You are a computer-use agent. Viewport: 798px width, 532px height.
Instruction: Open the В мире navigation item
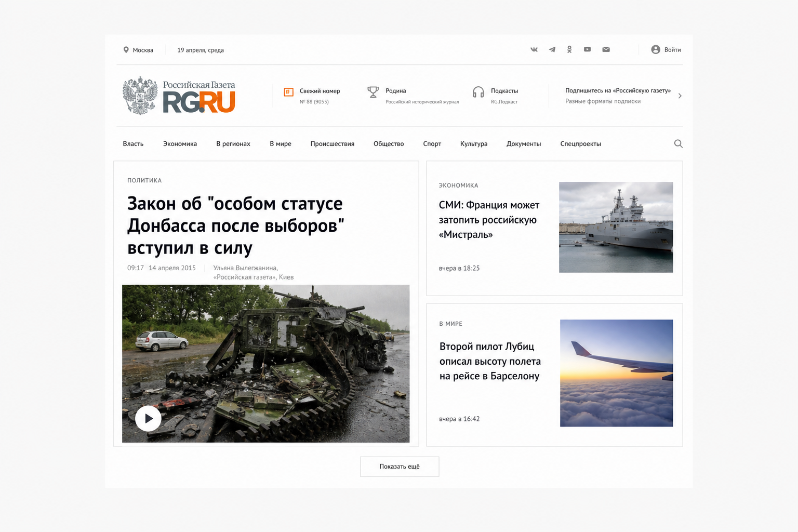point(281,144)
